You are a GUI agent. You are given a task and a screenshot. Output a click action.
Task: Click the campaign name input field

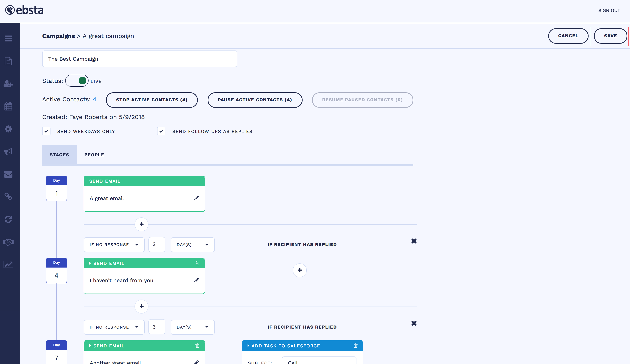pyautogui.click(x=139, y=59)
